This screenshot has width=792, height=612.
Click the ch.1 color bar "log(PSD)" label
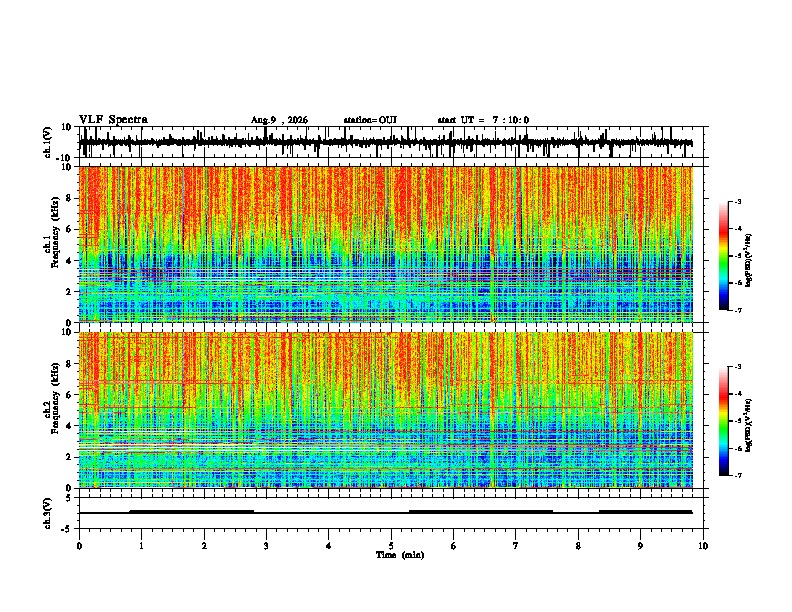(x=749, y=260)
